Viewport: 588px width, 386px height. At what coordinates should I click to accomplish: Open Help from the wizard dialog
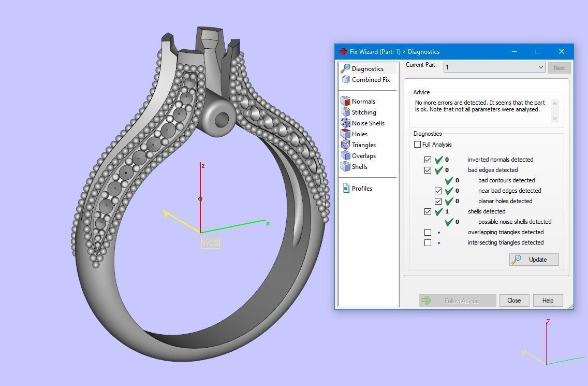point(548,301)
